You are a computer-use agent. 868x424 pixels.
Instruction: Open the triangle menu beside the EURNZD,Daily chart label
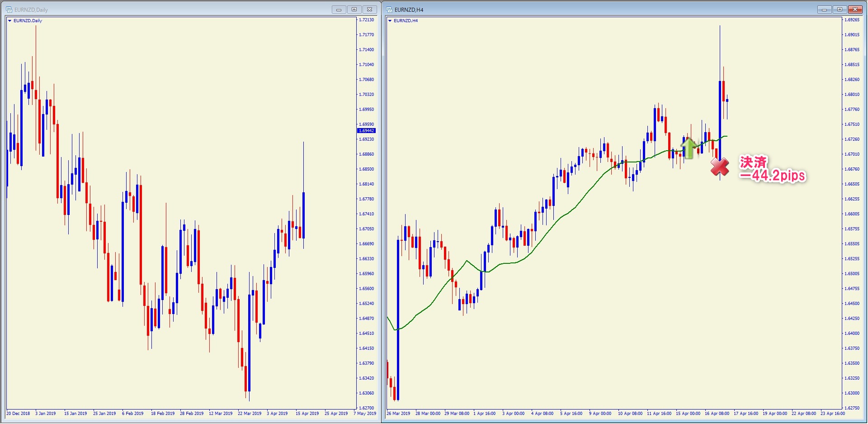coord(9,21)
